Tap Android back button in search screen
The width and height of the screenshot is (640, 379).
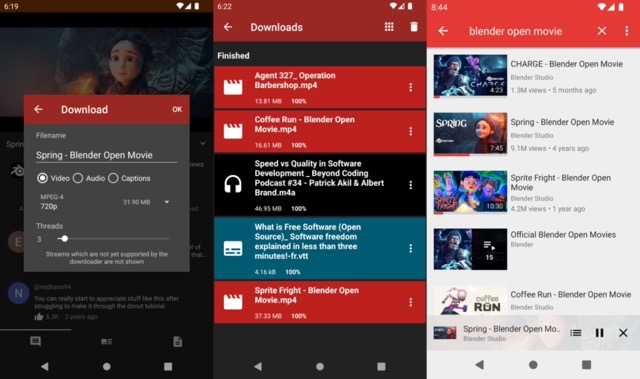[480, 365]
